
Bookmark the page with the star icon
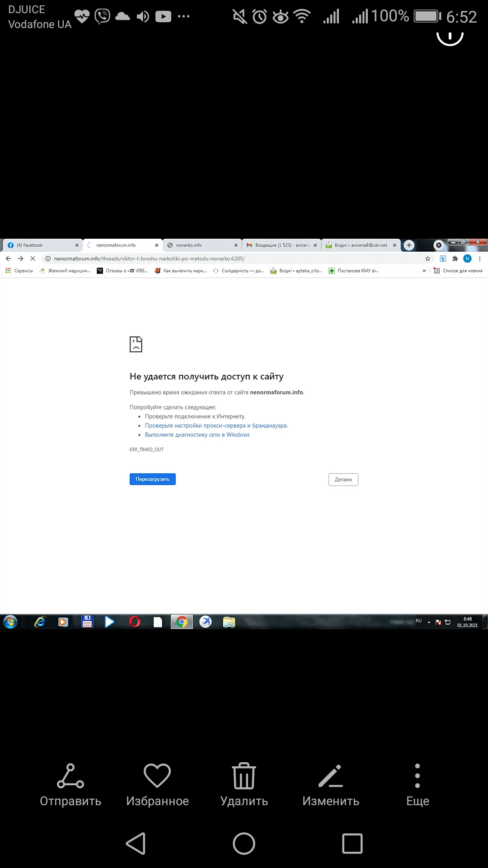[427, 259]
